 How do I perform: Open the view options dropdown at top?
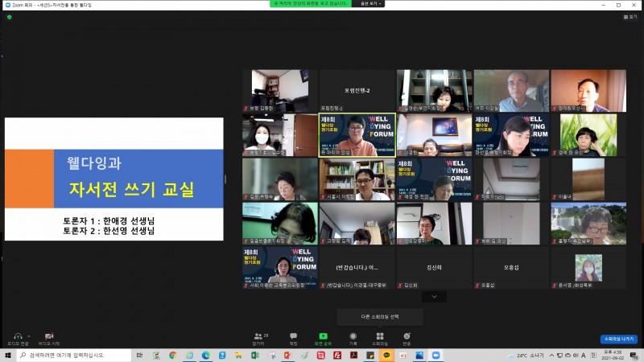pos(369,4)
